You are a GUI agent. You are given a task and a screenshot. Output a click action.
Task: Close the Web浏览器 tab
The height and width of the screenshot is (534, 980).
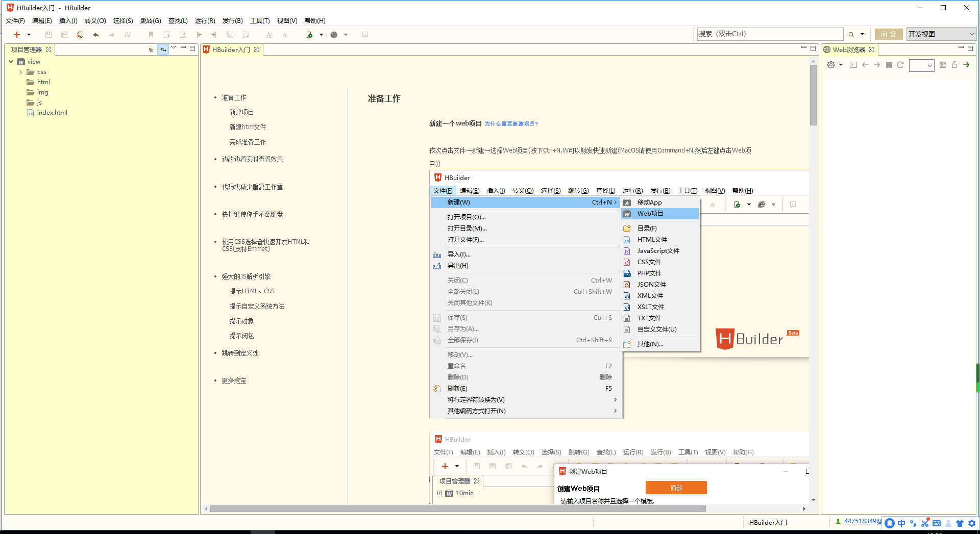pyautogui.click(x=872, y=49)
